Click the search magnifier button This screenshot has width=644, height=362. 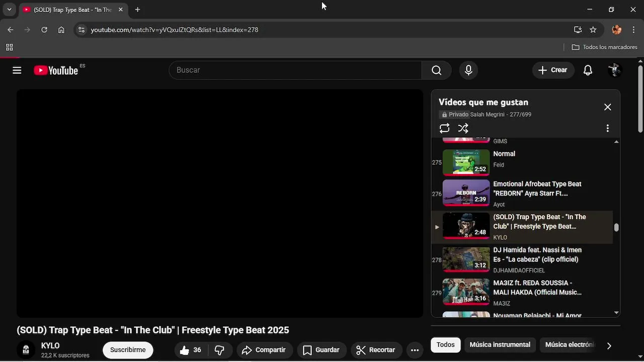(x=436, y=70)
